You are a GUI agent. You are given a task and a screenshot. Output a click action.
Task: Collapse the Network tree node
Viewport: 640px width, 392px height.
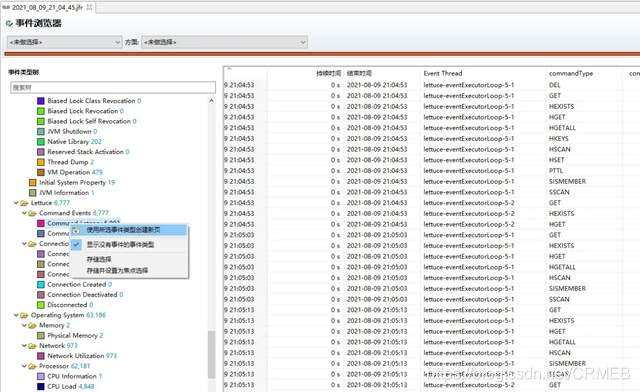tap(24, 345)
